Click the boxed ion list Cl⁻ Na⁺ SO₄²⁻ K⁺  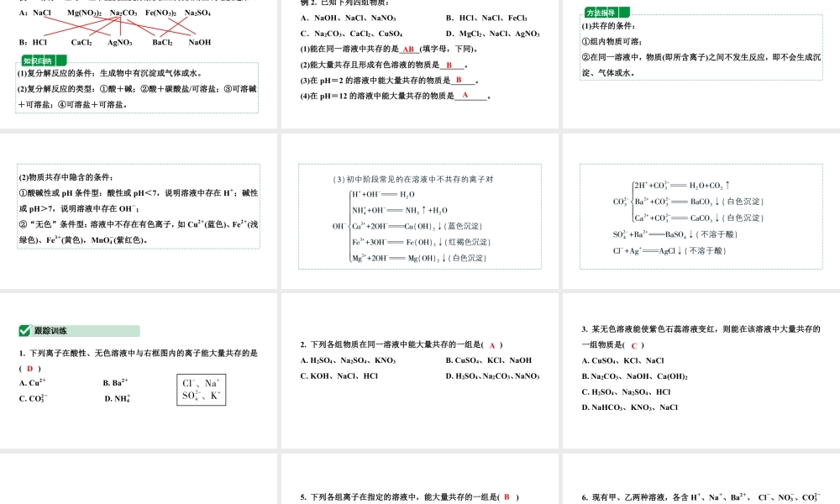(201, 391)
